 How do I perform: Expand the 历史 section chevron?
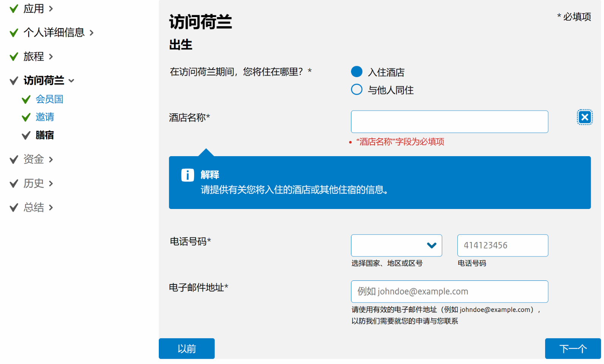[51, 184]
